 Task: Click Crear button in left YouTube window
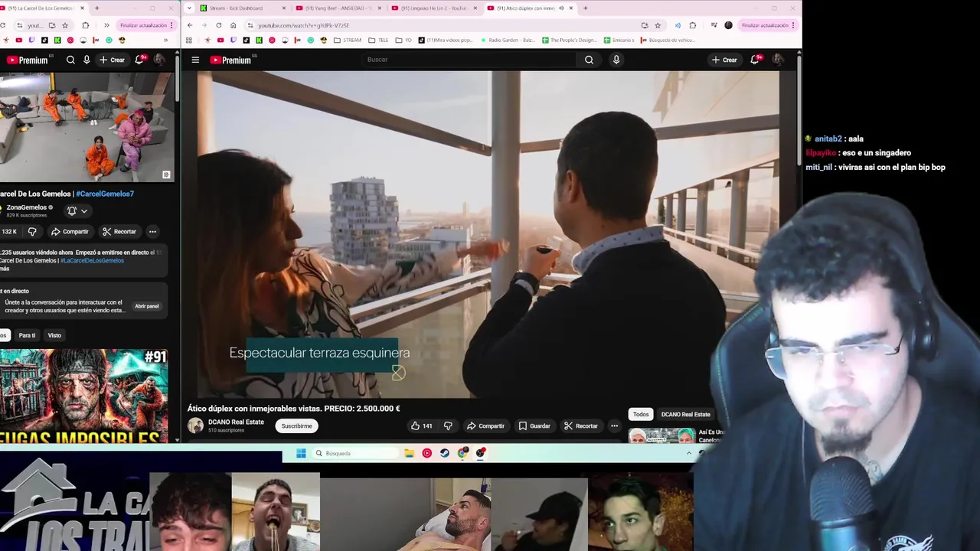coord(112,60)
